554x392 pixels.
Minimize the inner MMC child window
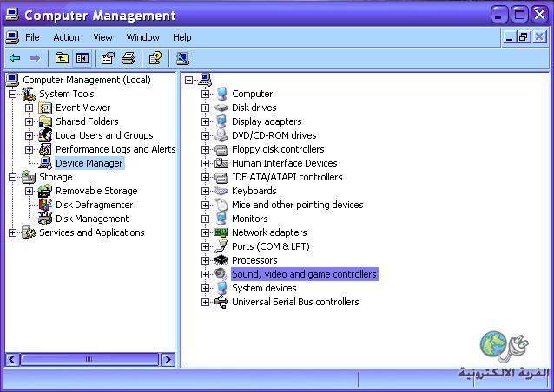[x=509, y=37]
